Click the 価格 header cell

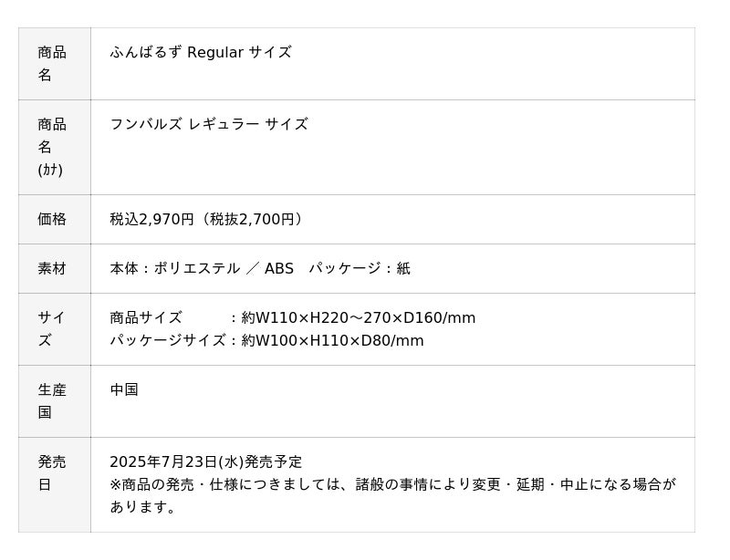[53, 219]
